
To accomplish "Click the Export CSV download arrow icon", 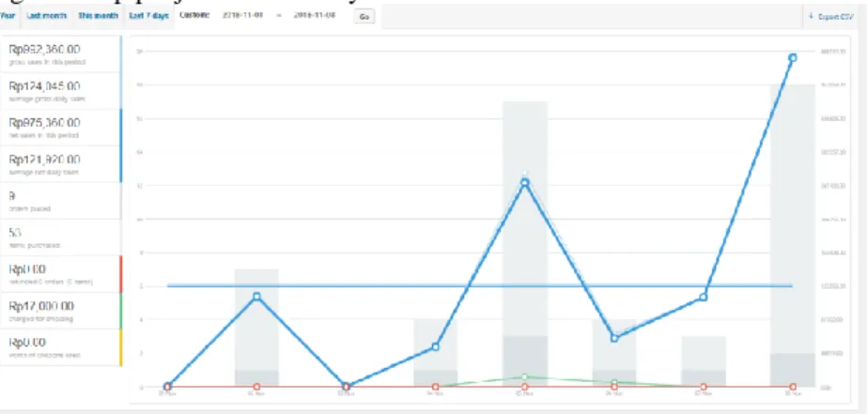I will [811, 17].
